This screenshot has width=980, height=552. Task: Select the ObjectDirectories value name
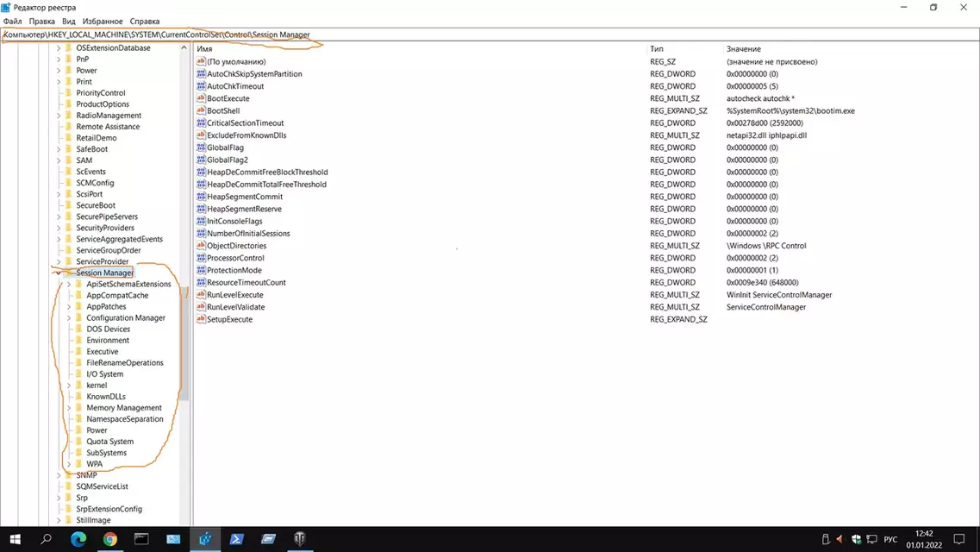coord(237,246)
